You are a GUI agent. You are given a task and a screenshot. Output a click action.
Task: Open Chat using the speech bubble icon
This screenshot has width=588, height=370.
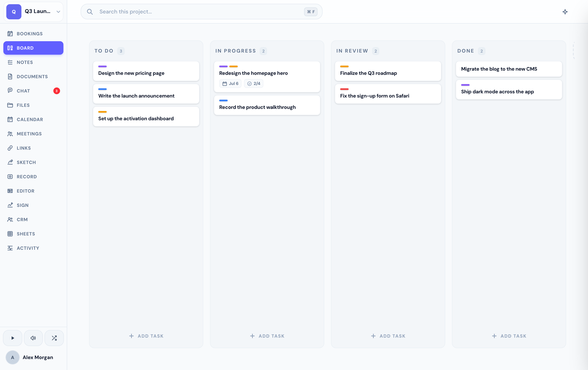click(x=10, y=91)
